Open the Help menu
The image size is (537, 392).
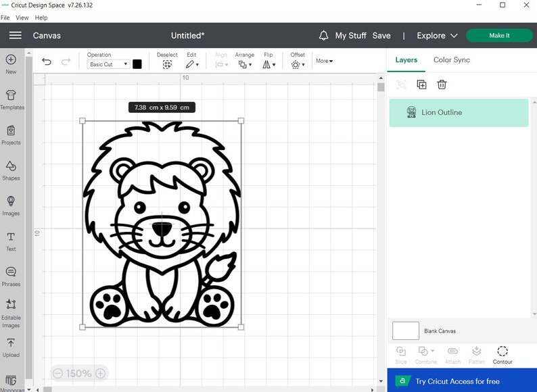point(41,18)
